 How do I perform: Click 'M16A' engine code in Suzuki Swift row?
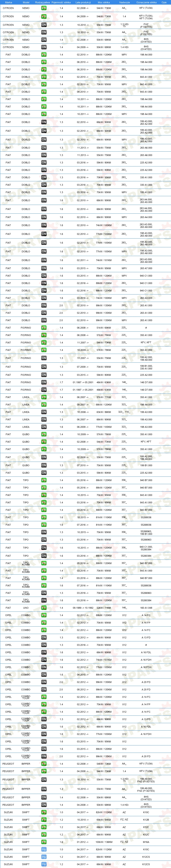146,842
